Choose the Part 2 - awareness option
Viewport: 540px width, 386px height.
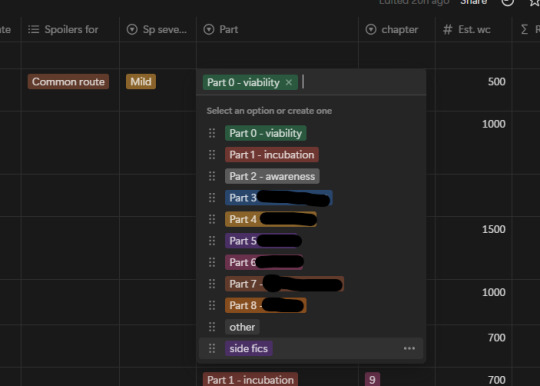(272, 176)
